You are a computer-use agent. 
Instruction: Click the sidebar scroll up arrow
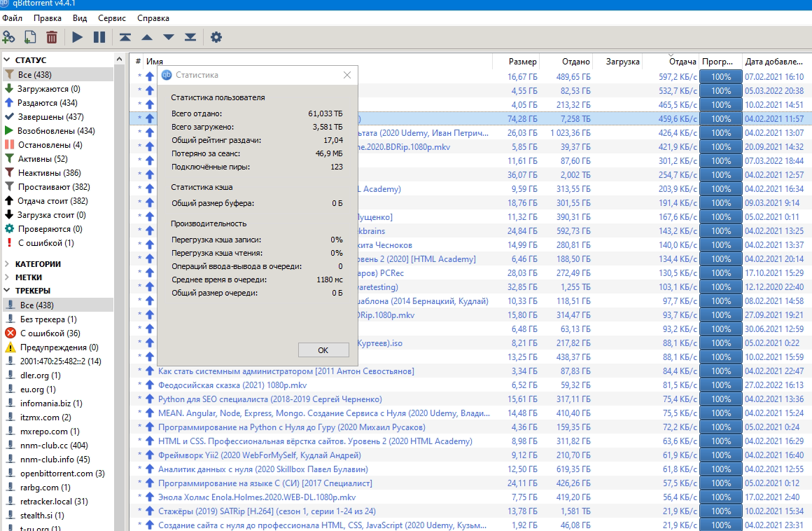[x=120, y=59]
